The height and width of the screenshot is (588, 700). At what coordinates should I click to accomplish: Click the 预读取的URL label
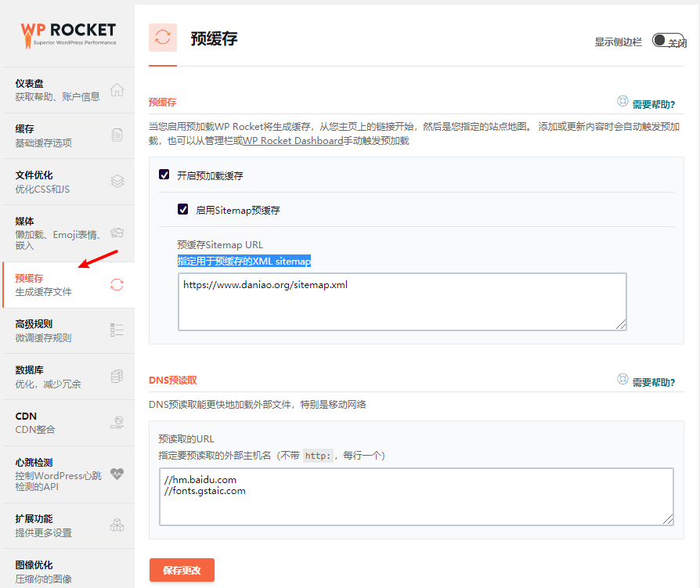[x=186, y=439]
